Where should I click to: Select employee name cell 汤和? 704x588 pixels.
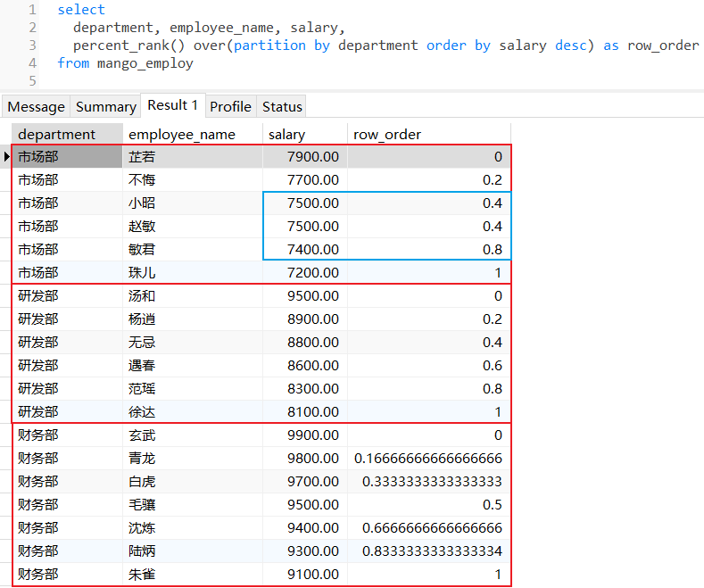pos(193,296)
